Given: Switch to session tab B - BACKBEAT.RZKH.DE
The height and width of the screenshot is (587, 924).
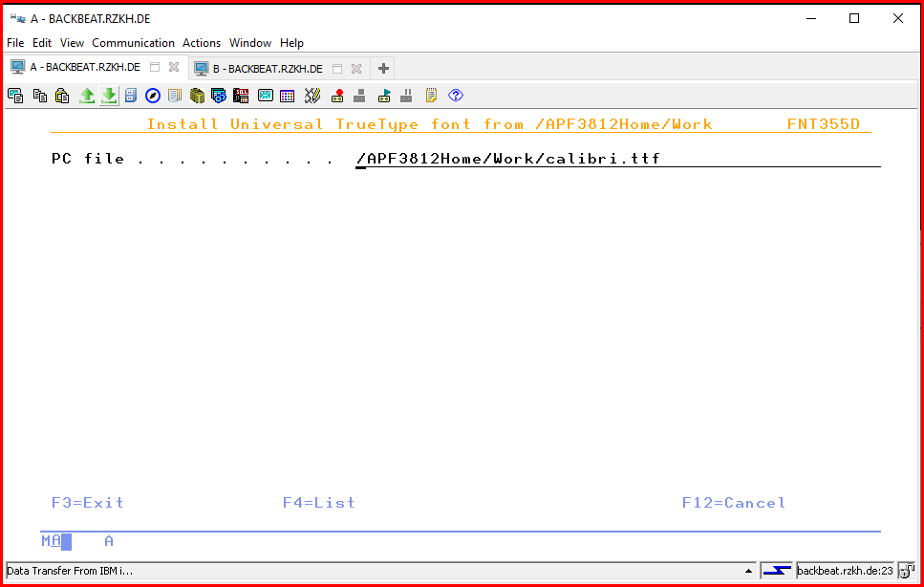Looking at the screenshot, I should [x=268, y=69].
